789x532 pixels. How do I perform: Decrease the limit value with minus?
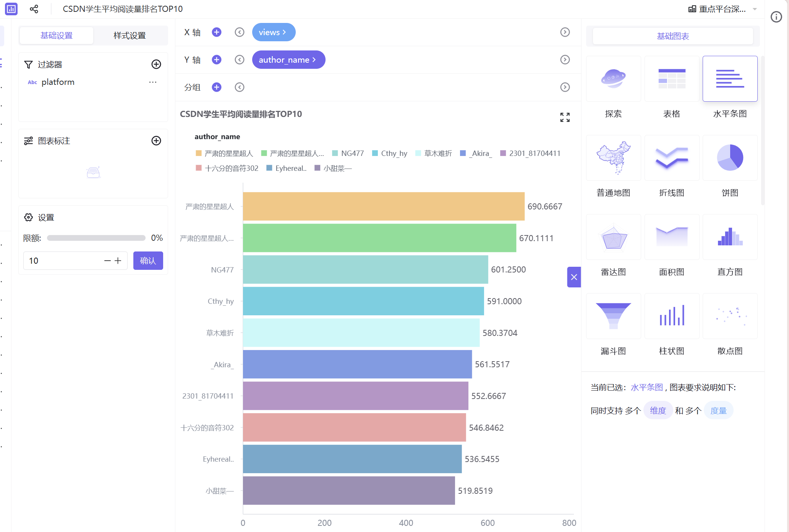(x=107, y=261)
